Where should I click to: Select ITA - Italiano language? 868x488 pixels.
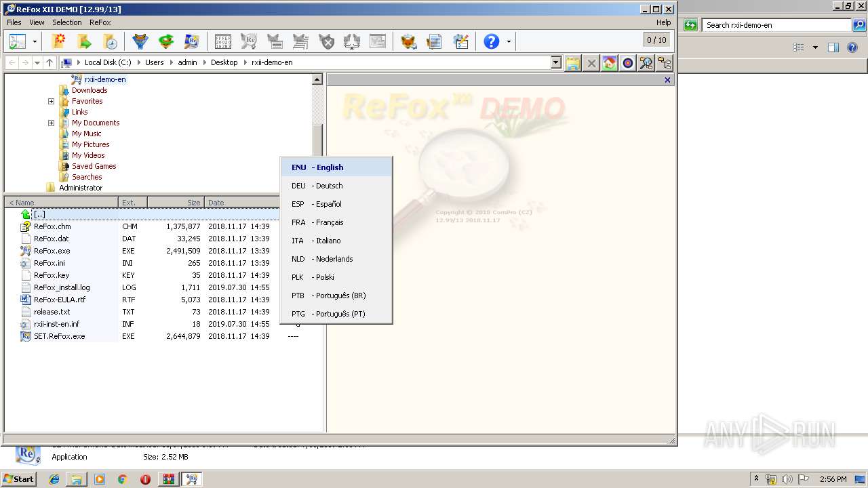point(336,241)
